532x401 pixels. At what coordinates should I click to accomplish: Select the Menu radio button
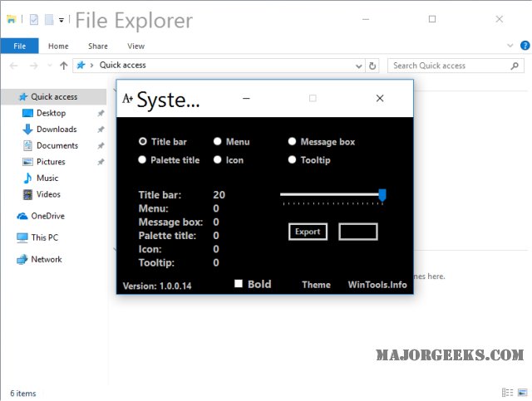pyautogui.click(x=218, y=141)
